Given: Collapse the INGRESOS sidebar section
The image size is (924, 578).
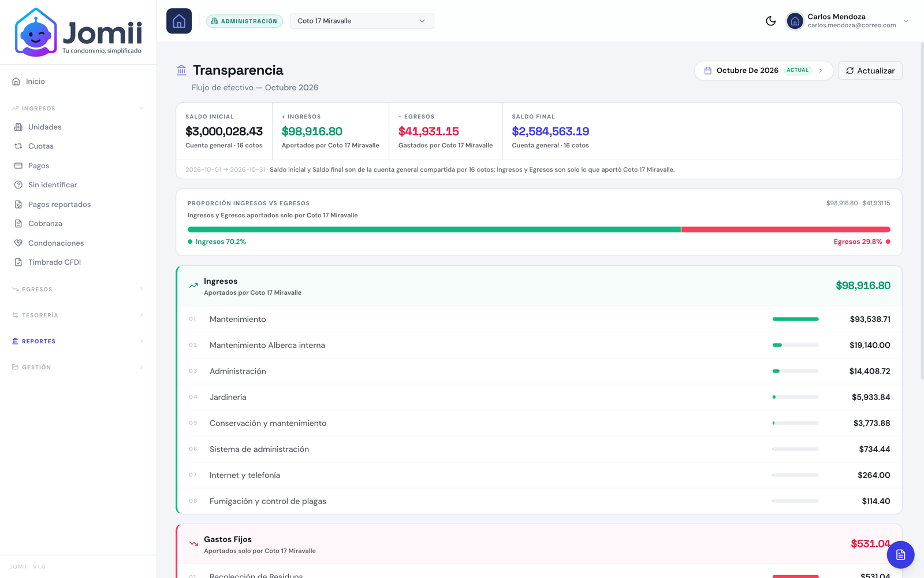Looking at the screenshot, I should (78, 109).
